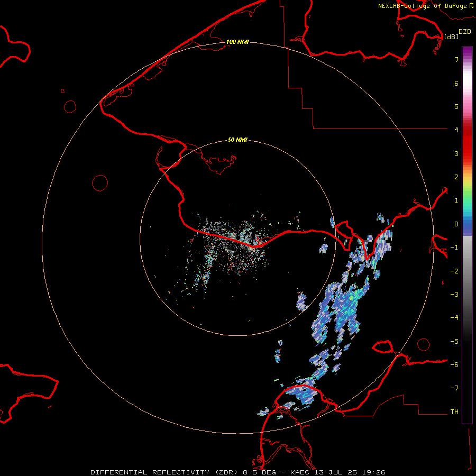
Task: Click the 0.5 DEG elevation text
Action: coord(260,472)
